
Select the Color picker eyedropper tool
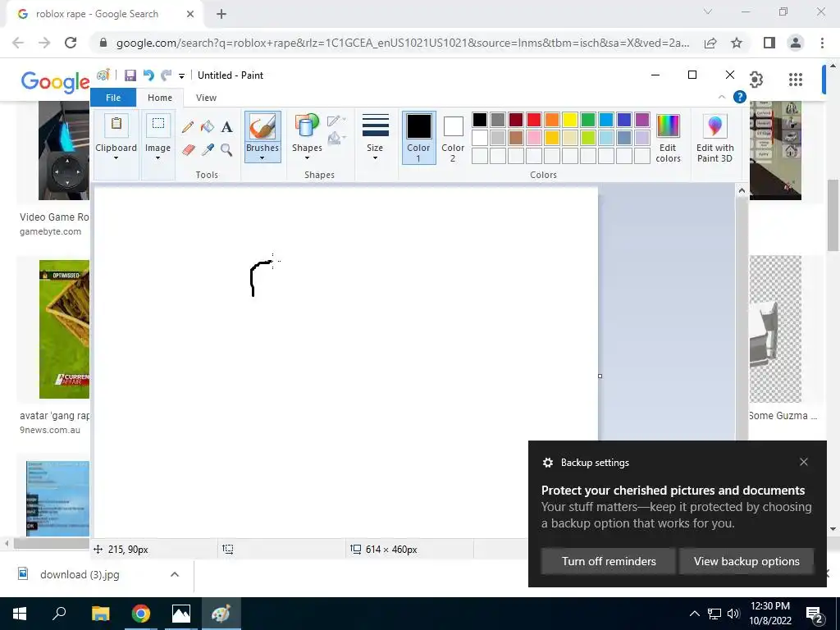(x=208, y=149)
